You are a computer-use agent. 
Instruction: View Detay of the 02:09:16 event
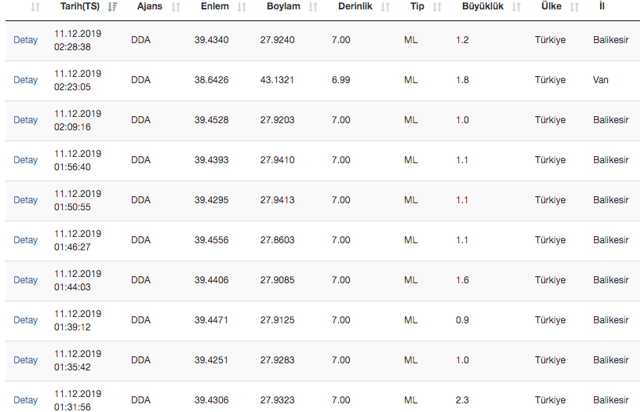coord(25,120)
